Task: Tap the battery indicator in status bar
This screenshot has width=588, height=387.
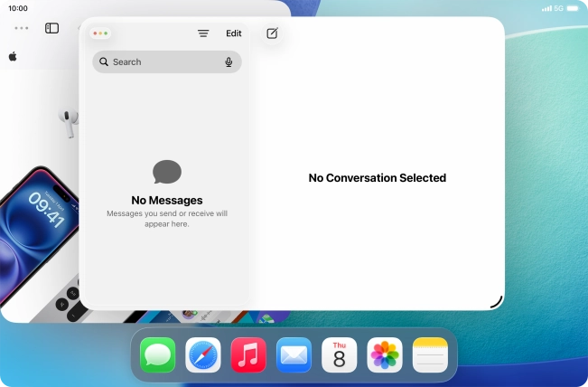Action: click(573, 8)
